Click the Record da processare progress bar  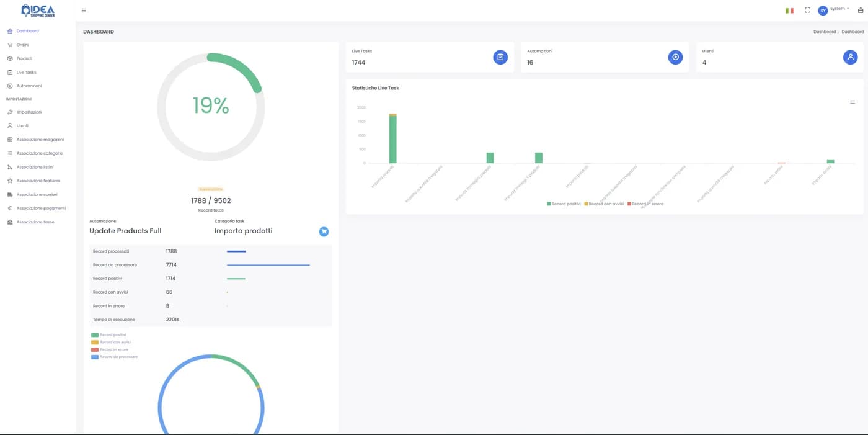(x=268, y=265)
